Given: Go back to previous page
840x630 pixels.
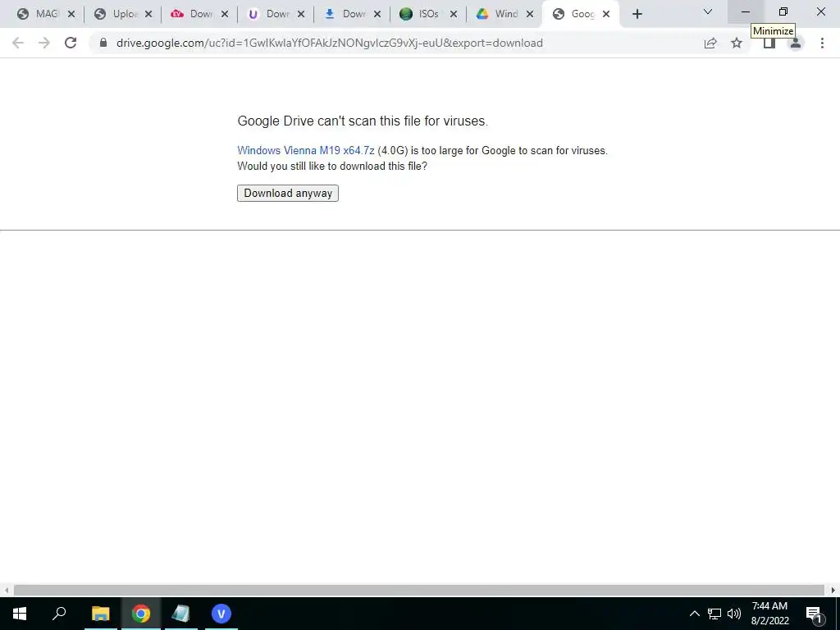Looking at the screenshot, I should [18, 43].
